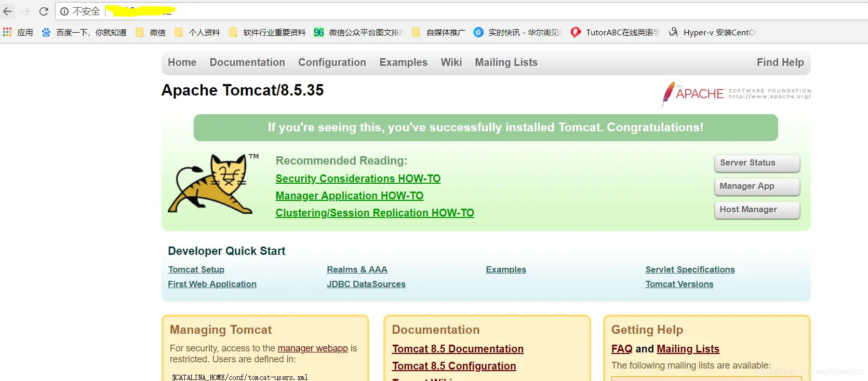868x381 pixels.
Task: Open the TutorABC在线英语 bookmark
Action: pyautogui.click(x=615, y=32)
